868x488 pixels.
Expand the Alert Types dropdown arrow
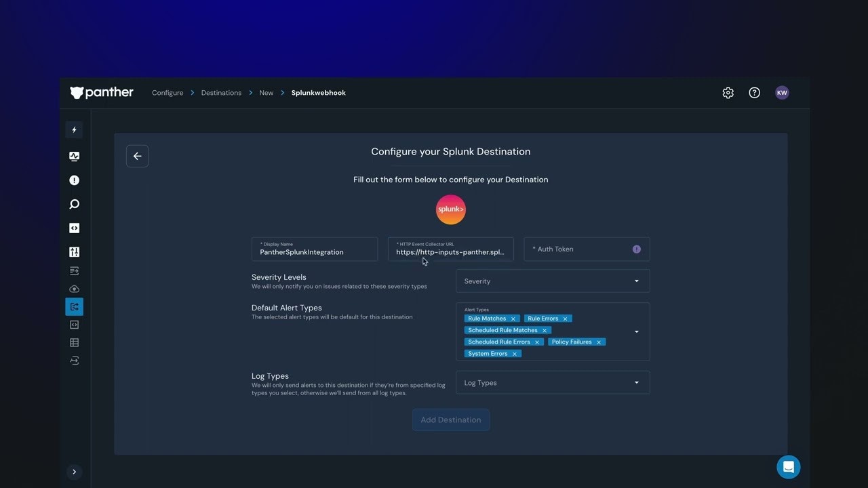637,332
